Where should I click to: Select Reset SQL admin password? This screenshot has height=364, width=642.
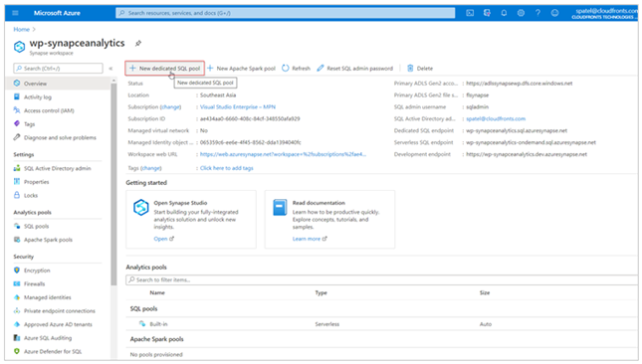pyautogui.click(x=355, y=69)
